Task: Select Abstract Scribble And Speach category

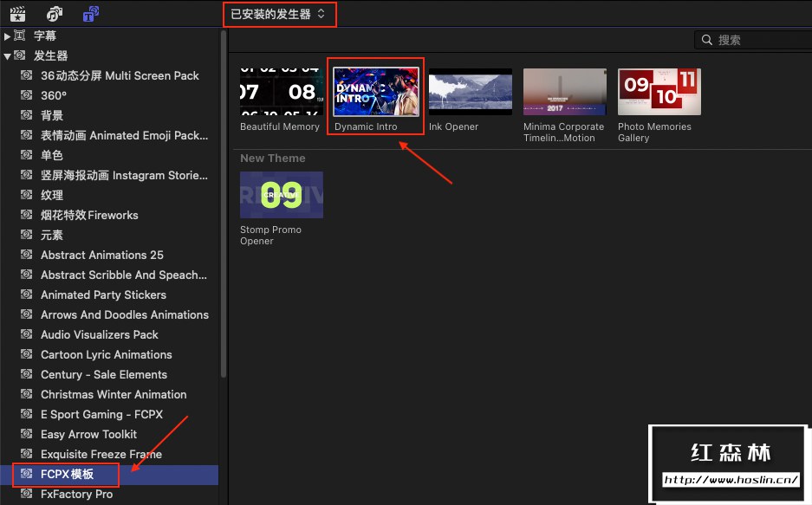Action: (x=109, y=275)
